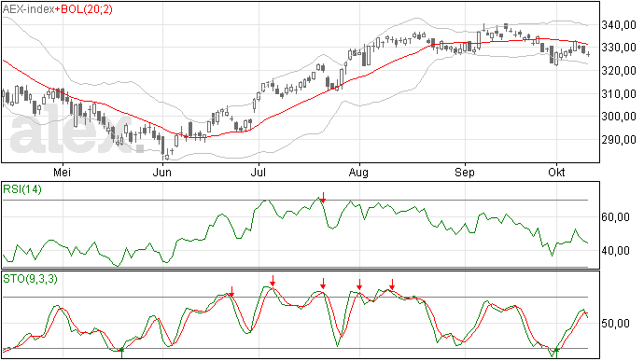Image resolution: width=644 pixels, height=361 pixels.
Task: Click the stochastic sell arrow in late July
Action: click(x=323, y=284)
